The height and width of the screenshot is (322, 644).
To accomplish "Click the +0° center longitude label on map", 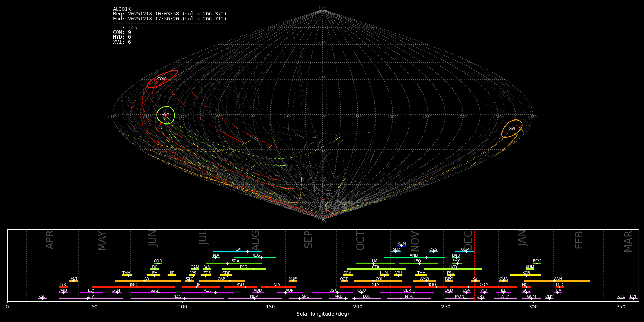I will [322, 117].
